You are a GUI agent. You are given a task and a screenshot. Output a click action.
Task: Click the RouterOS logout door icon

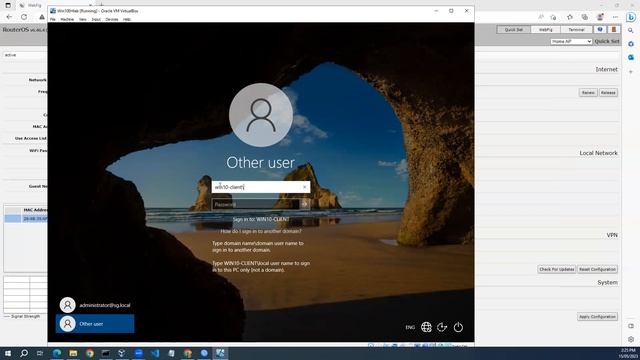(x=613, y=29)
